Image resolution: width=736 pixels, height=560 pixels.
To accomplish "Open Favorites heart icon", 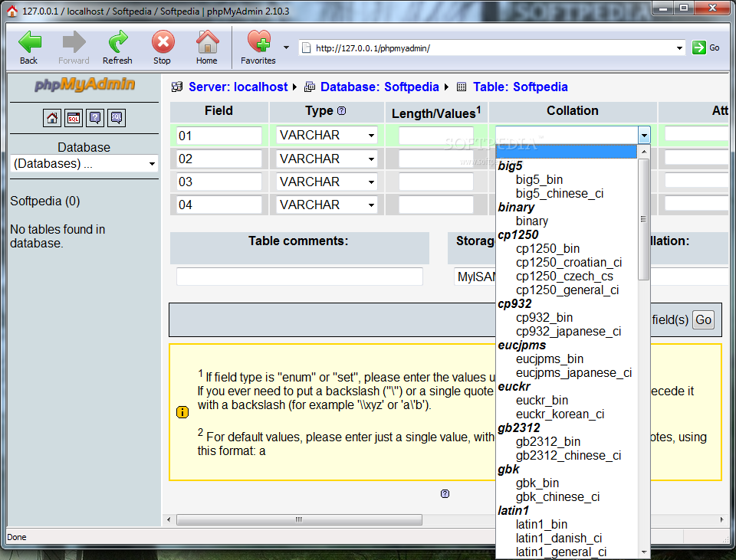I will pos(258,41).
